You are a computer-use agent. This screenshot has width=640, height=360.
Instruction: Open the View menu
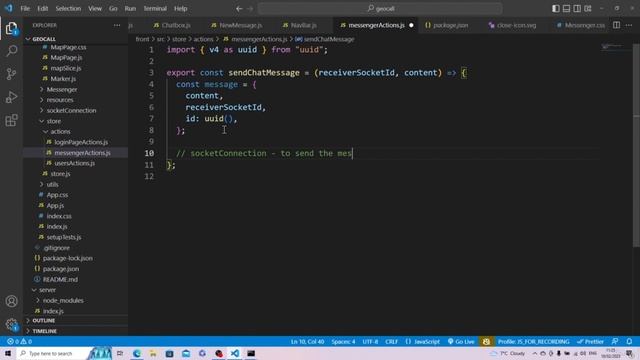95,9
